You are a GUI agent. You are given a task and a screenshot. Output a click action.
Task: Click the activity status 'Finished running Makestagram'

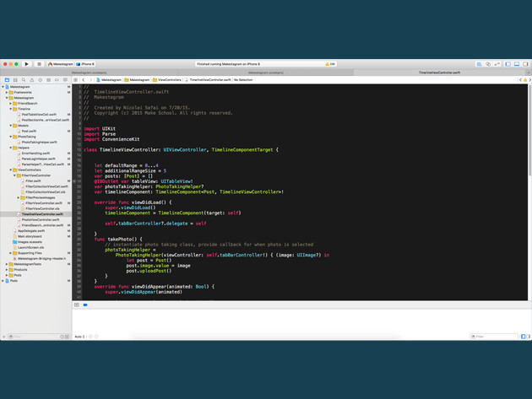[228, 64]
